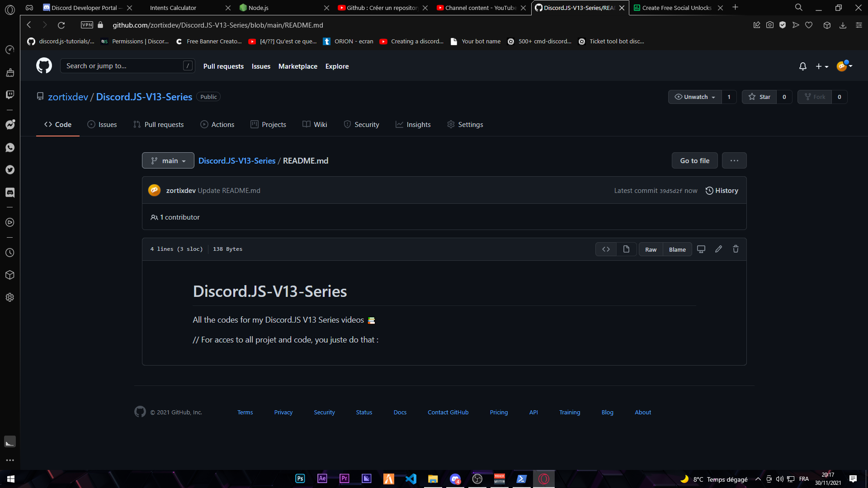Go to GitHub home via the octocat logo

coord(44,66)
